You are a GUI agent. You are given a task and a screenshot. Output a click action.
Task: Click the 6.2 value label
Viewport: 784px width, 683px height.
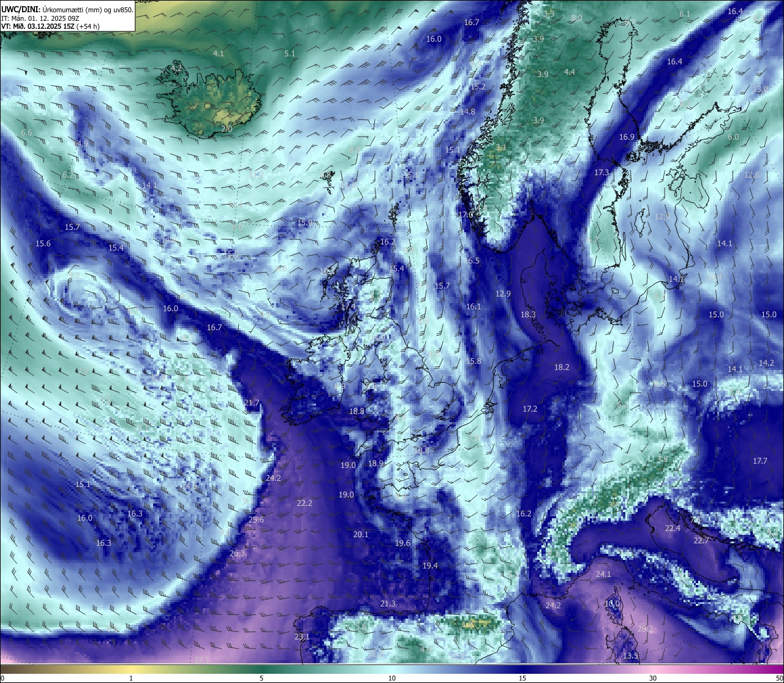click(x=68, y=175)
